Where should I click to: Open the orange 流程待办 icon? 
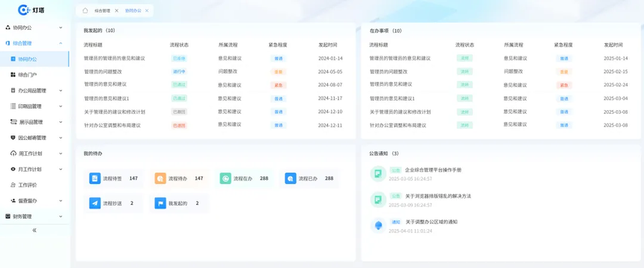coord(160,178)
